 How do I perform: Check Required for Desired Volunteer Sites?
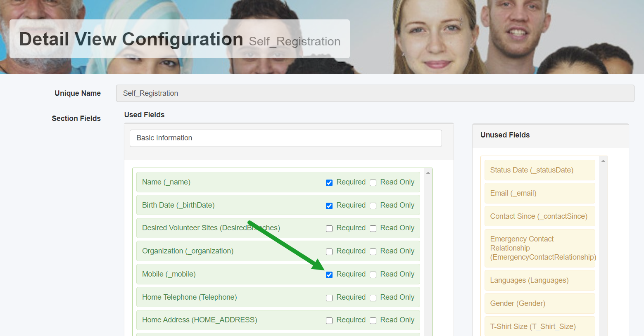click(329, 229)
